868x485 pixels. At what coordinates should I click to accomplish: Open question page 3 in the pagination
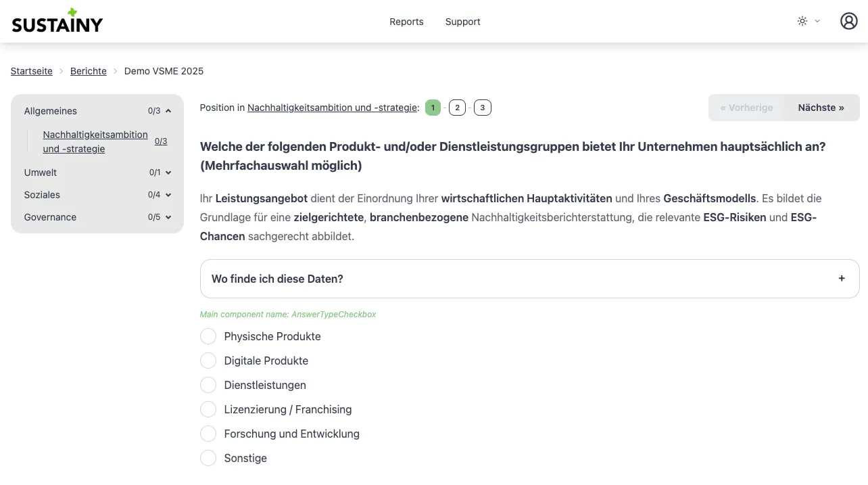click(483, 107)
